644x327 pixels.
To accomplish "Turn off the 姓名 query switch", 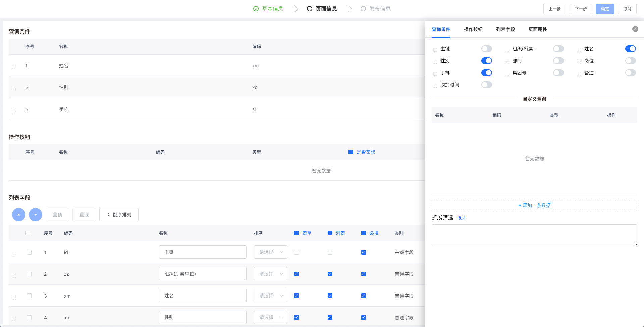I will [631, 49].
